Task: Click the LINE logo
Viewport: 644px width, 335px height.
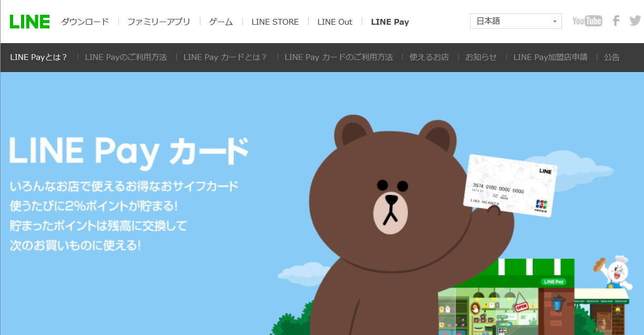Action: pos(29,21)
